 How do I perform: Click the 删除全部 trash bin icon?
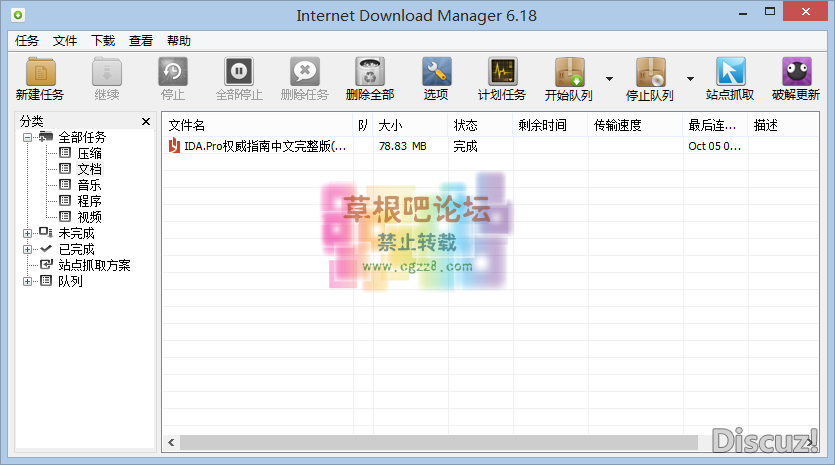pyautogui.click(x=370, y=72)
